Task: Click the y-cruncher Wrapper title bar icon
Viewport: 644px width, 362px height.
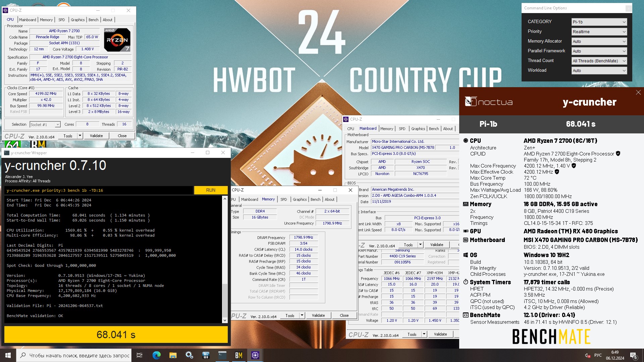Action: click(7, 153)
